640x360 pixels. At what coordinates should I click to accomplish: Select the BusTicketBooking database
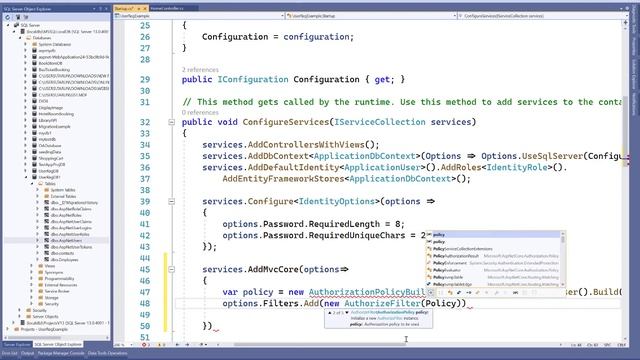click(54, 69)
